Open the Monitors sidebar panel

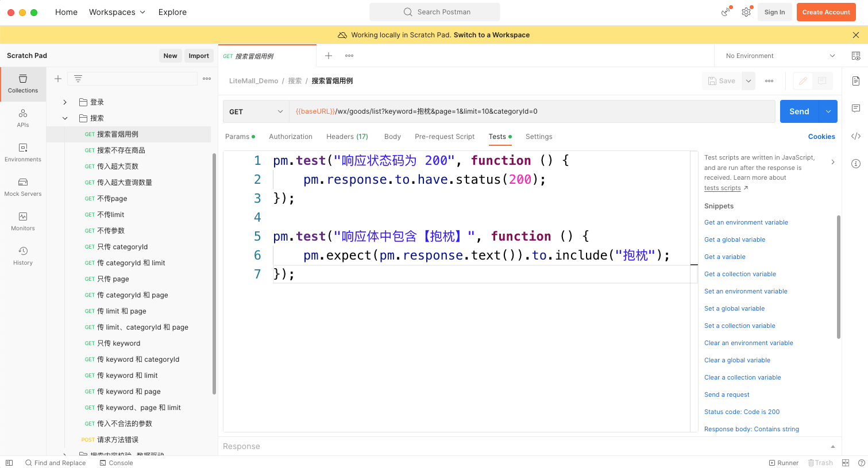(x=23, y=222)
